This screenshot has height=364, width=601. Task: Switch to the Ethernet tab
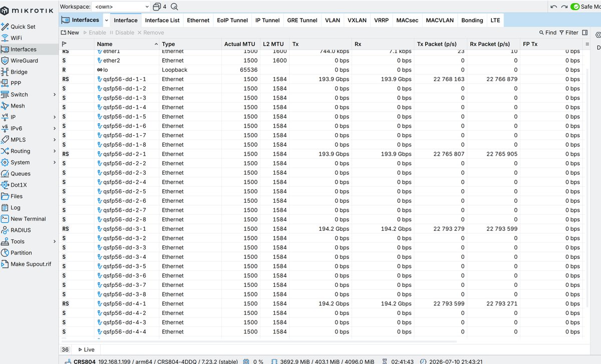tap(198, 21)
